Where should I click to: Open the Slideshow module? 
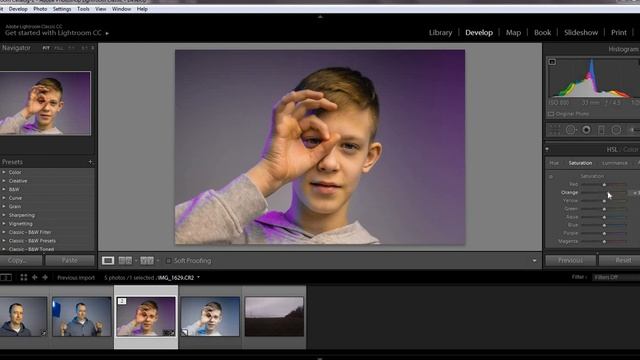[x=581, y=33]
